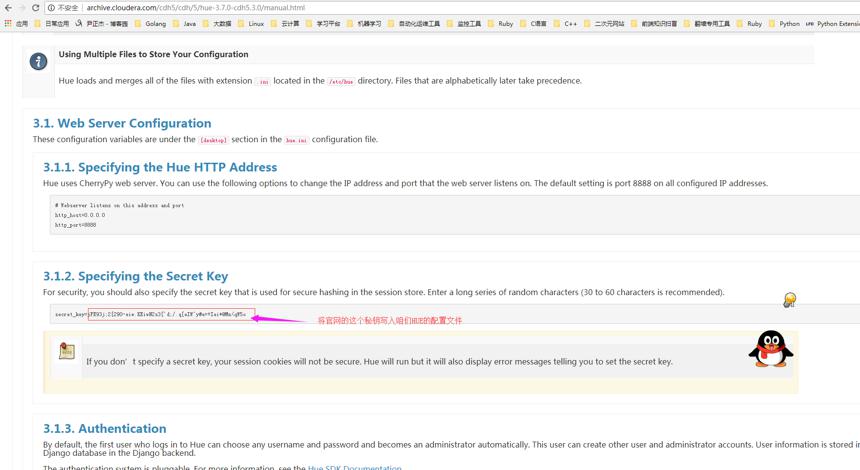Image resolution: width=860 pixels, height=470 pixels.
Task: Reload the page with the refresh icon
Action: coord(36,8)
